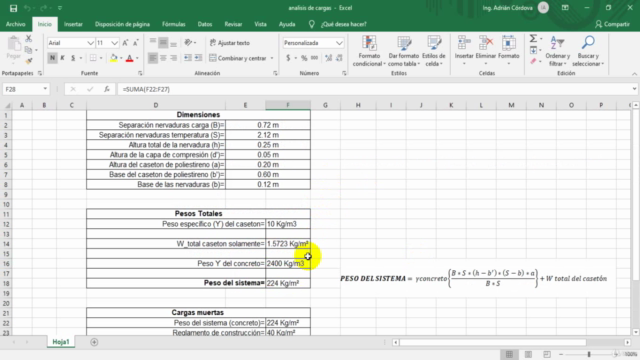Expand the Alineación dialog launcher
Viewport: 640px width, 360px height.
(275, 73)
